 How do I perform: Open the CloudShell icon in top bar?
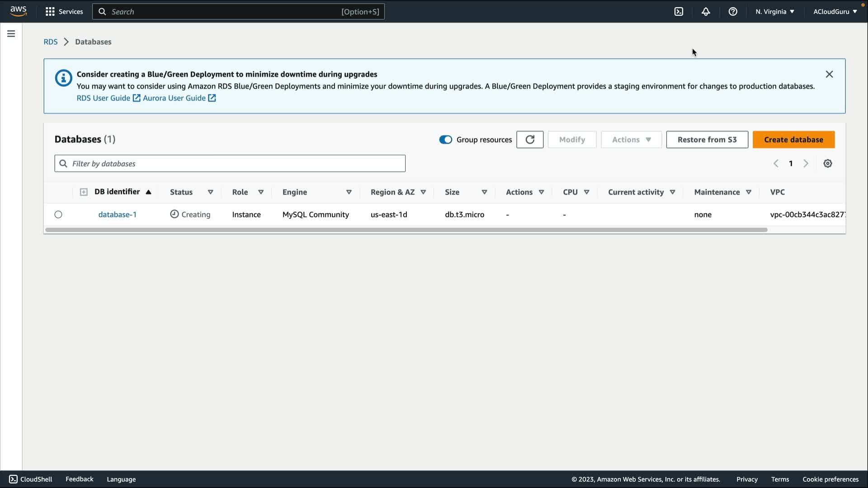tap(679, 12)
